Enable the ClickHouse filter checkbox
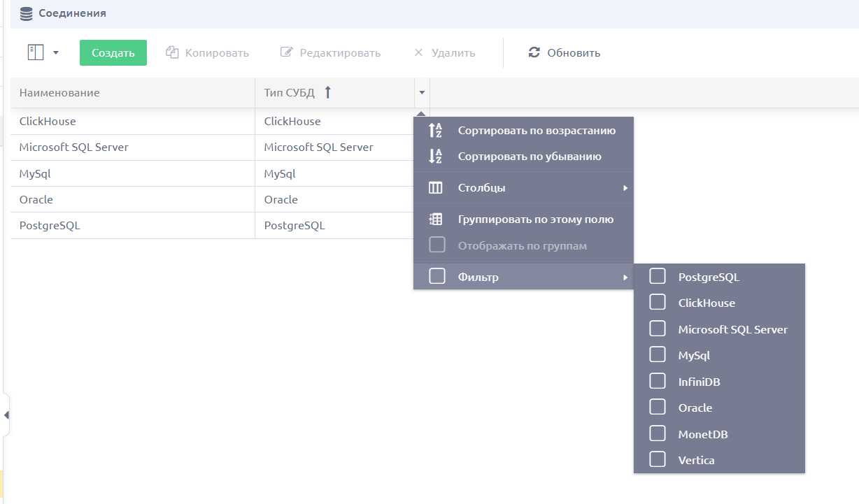 [658, 303]
